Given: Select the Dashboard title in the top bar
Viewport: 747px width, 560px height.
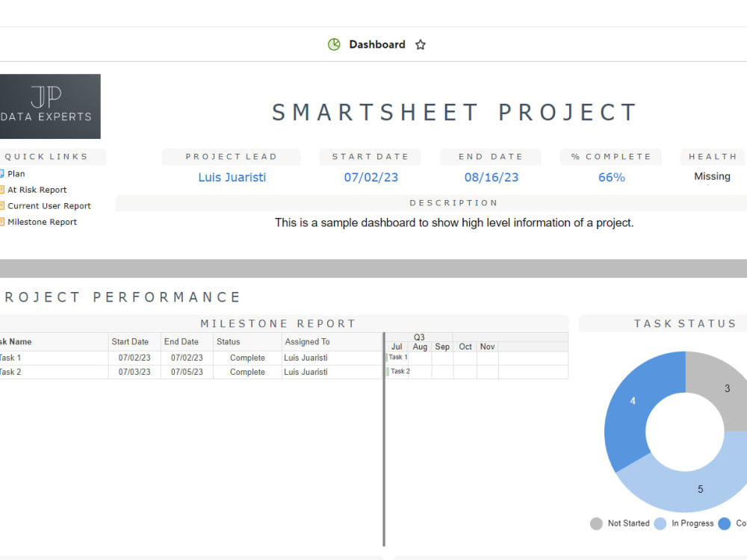Looking at the screenshot, I should 376,44.
